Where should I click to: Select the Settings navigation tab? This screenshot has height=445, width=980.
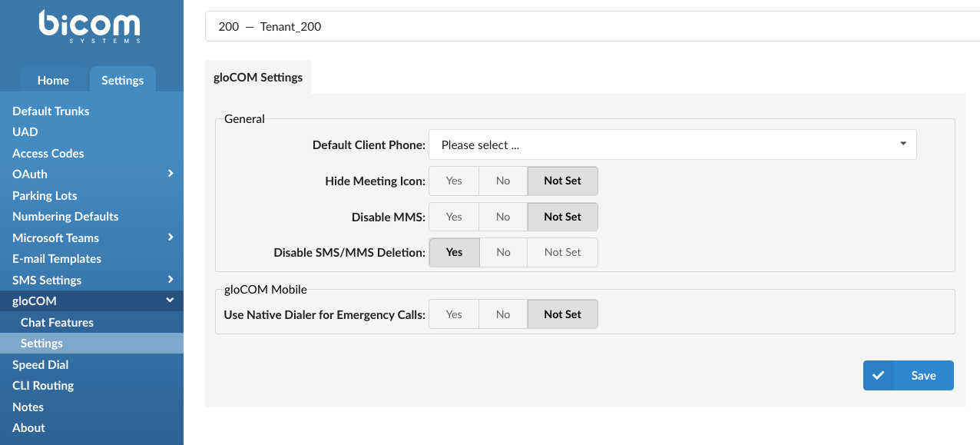[122, 80]
